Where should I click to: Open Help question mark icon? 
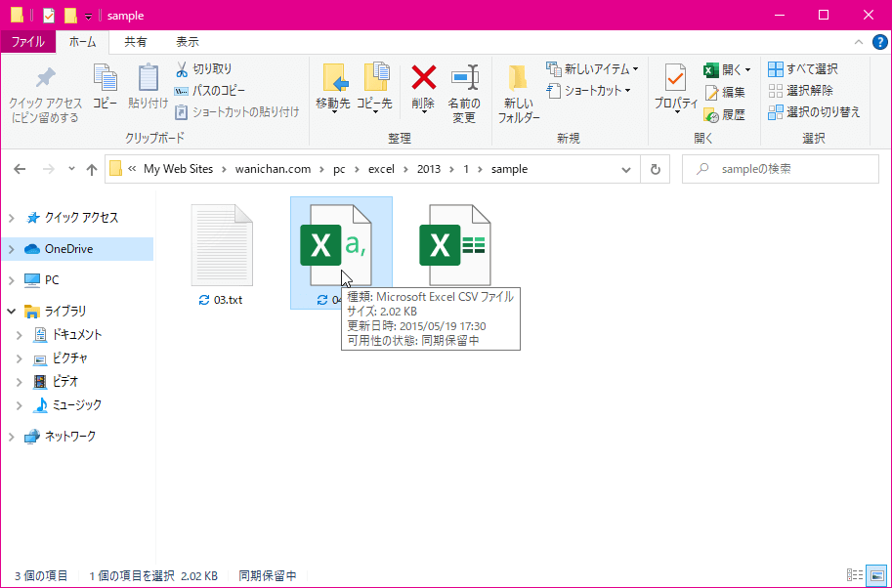pos(879,42)
